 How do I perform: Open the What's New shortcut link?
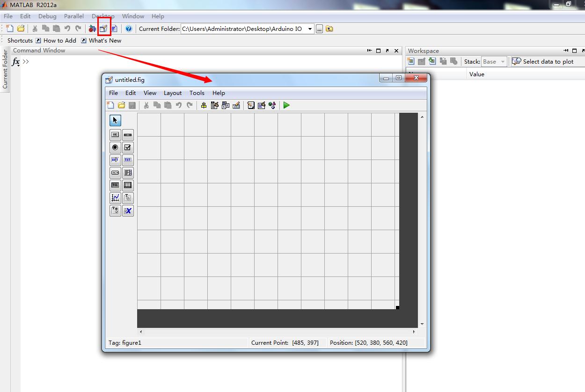(x=101, y=40)
